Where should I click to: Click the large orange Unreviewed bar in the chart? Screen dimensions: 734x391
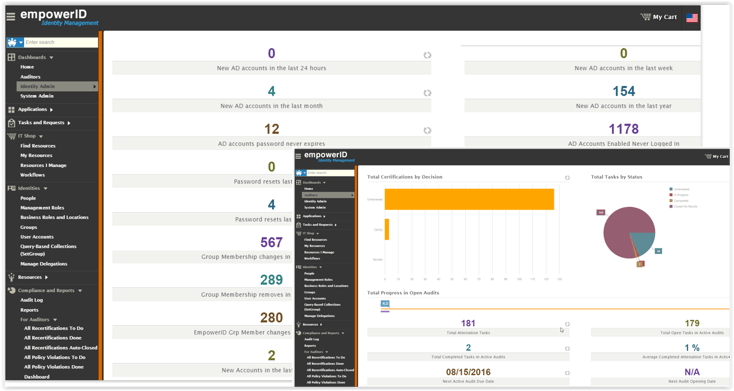pyautogui.click(x=469, y=199)
